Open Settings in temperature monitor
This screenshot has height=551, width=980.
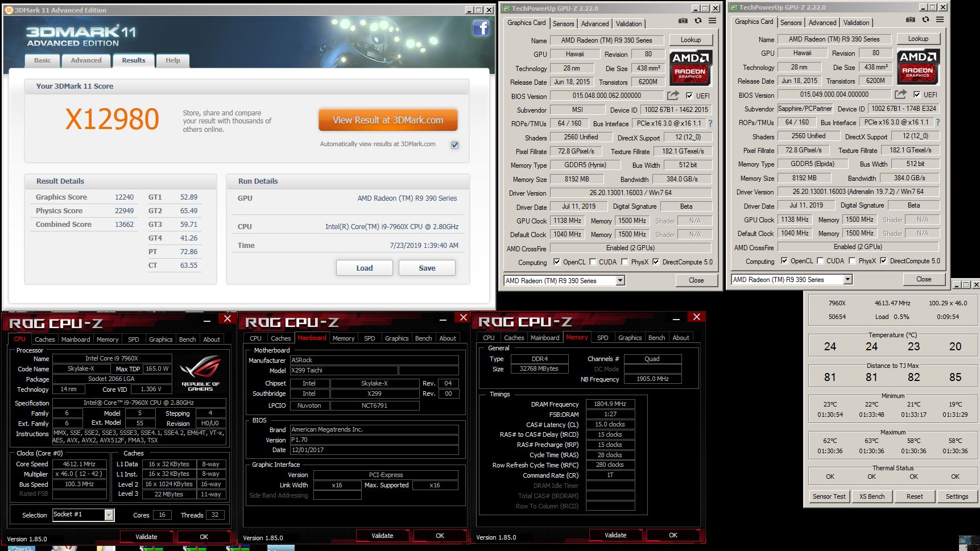pos(957,496)
